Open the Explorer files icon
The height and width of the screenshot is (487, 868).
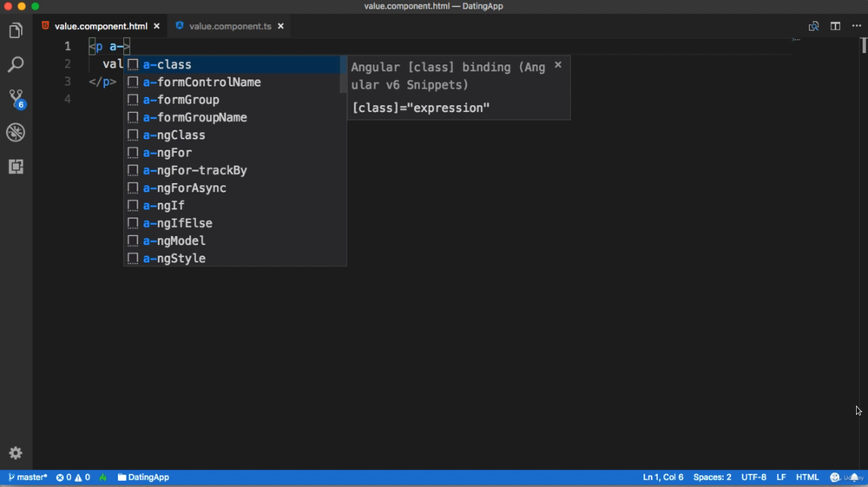click(x=16, y=31)
